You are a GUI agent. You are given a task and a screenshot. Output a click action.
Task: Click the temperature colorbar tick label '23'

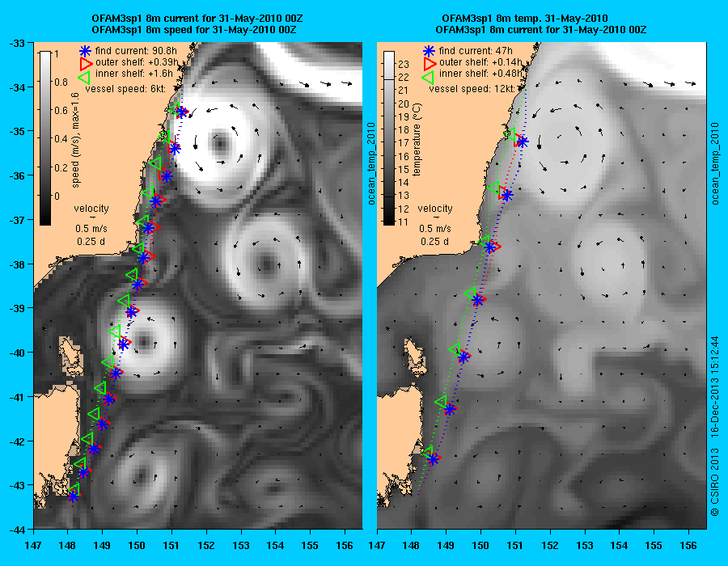click(x=404, y=64)
